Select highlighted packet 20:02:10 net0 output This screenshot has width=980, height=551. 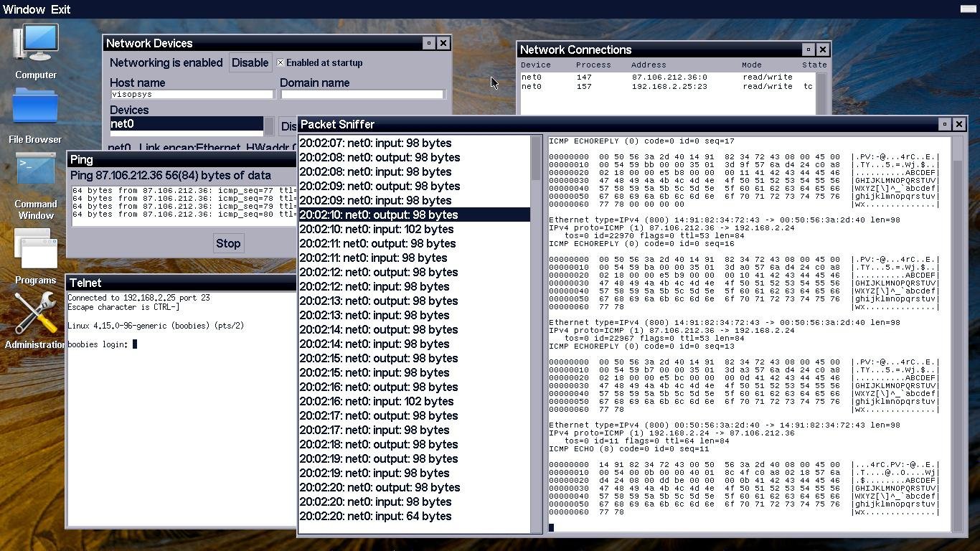[415, 215]
